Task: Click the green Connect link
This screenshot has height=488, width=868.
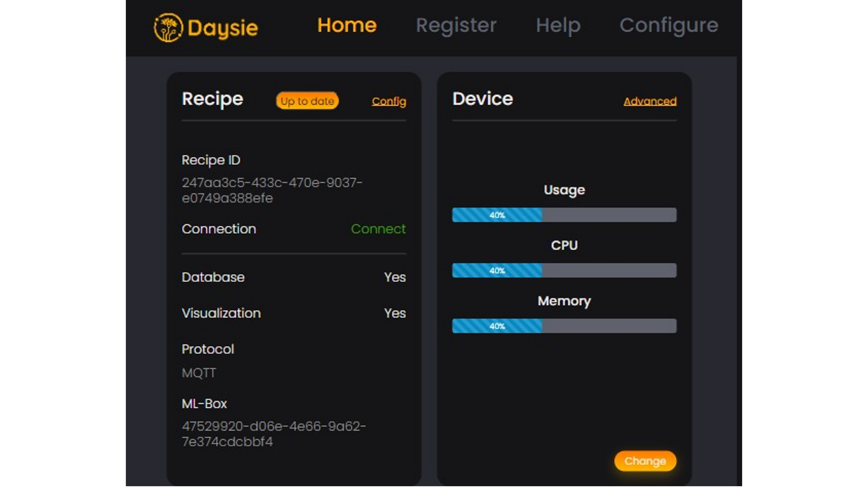Action: coord(378,229)
